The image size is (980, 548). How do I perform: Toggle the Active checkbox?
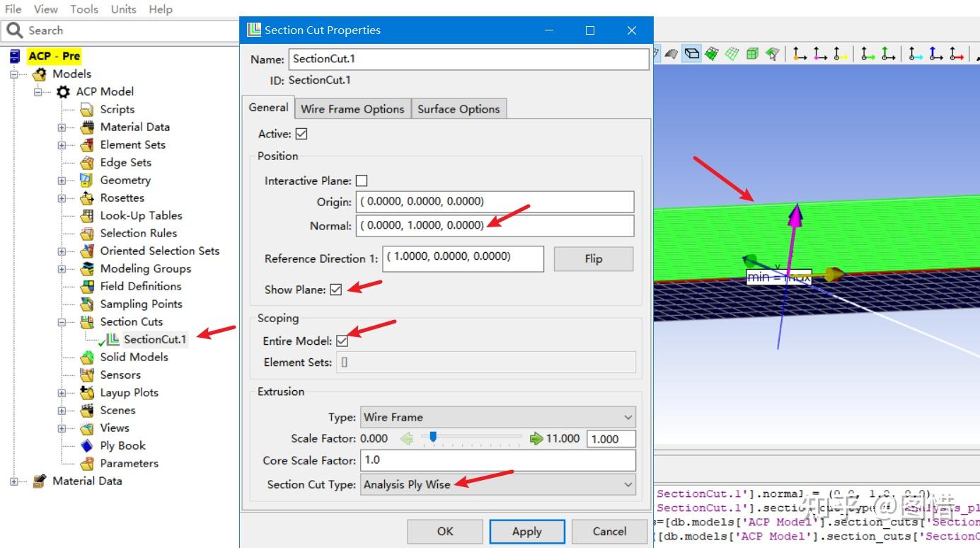point(301,134)
